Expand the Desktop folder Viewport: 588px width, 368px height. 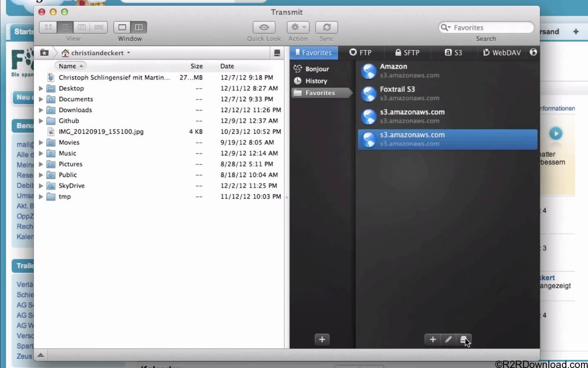coord(41,88)
